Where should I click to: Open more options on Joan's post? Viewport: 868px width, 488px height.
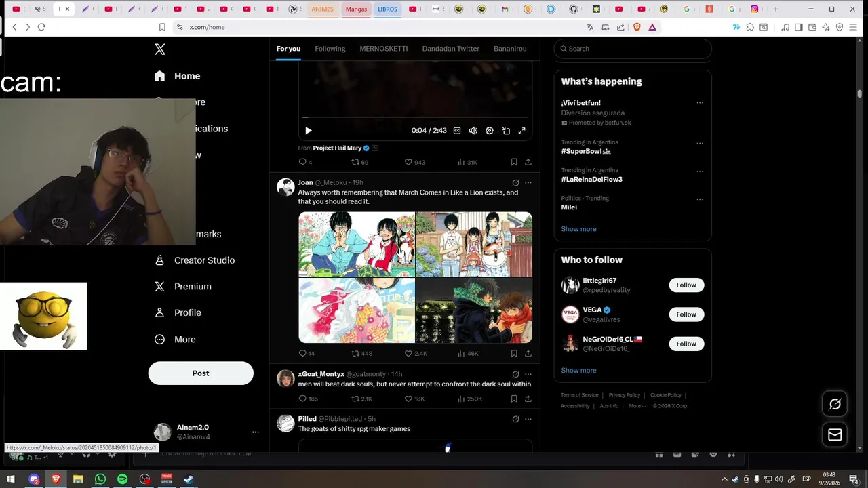(528, 183)
